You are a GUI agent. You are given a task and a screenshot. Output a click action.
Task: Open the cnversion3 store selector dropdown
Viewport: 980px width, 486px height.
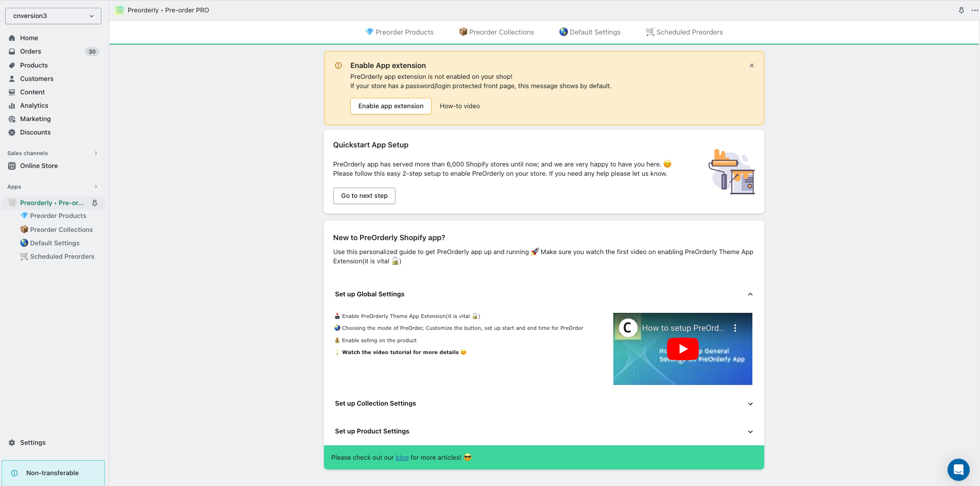[x=53, y=16]
